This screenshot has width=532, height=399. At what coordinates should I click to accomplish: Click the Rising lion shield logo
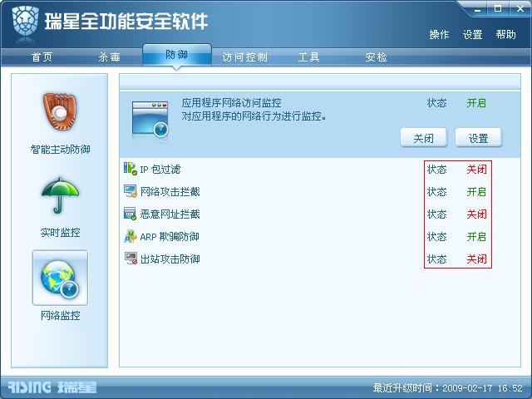(x=25, y=22)
